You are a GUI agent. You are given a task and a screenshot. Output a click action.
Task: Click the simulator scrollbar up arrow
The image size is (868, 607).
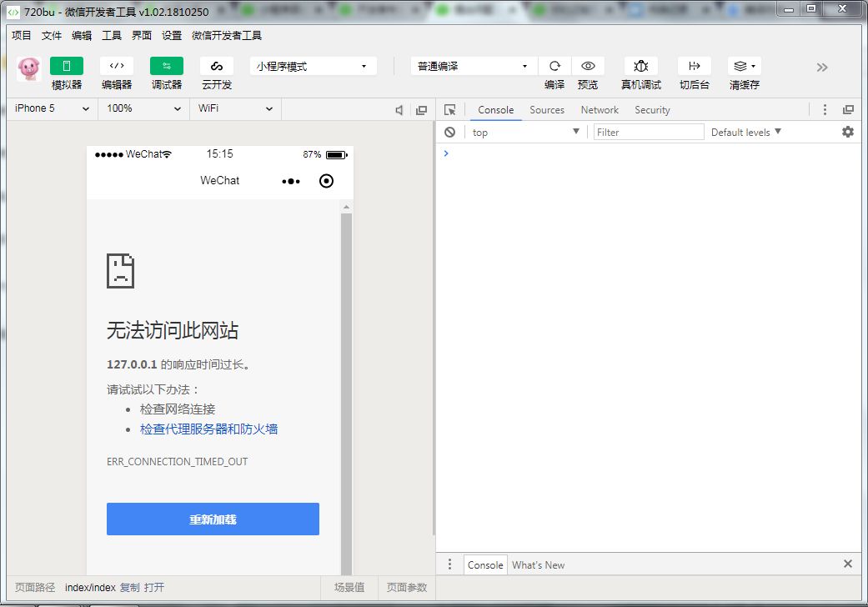[347, 207]
